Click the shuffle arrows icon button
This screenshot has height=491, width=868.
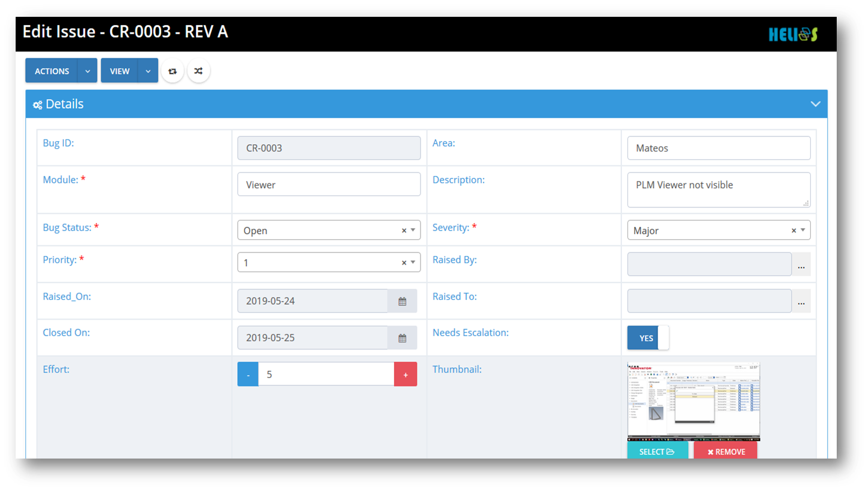pos(199,71)
